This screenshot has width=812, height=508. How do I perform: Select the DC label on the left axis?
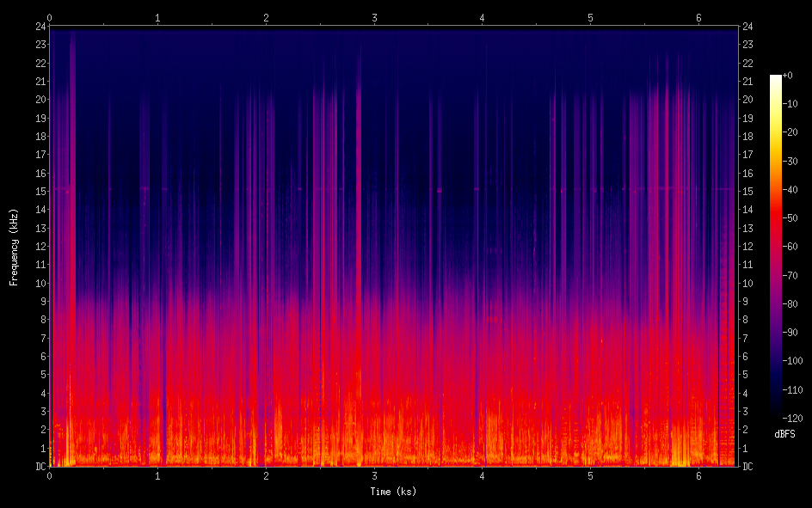pos(38,467)
